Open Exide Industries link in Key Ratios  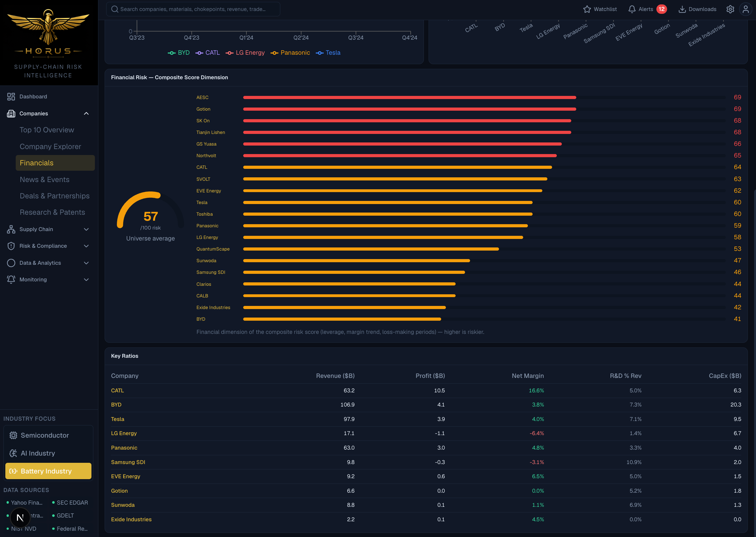click(131, 519)
